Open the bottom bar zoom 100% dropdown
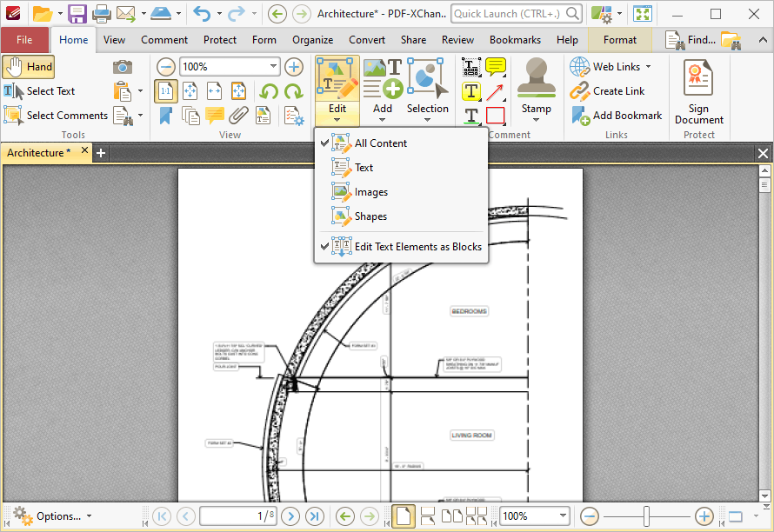Image resolution: width=774 pixels, height=532 pixels. click(564, 516)
